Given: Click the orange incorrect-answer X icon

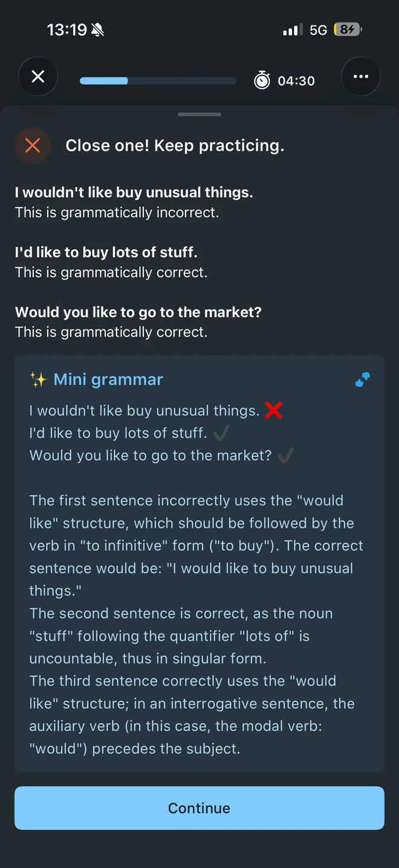Looking at the screenshot, I should pos(33,145).
